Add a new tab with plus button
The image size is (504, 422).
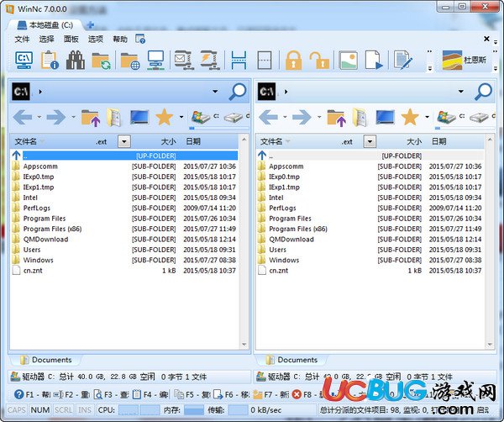(91, 24)
